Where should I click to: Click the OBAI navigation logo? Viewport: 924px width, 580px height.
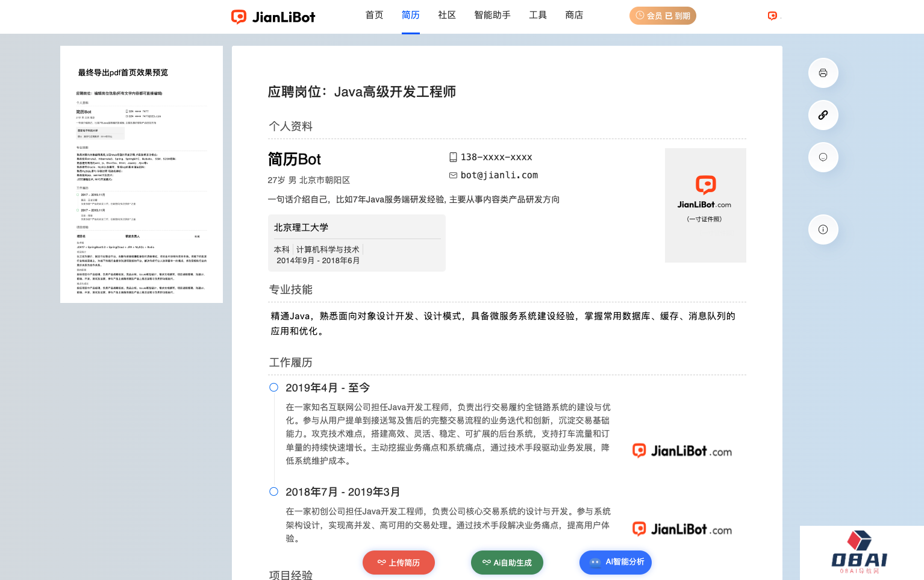pos(859,553)
